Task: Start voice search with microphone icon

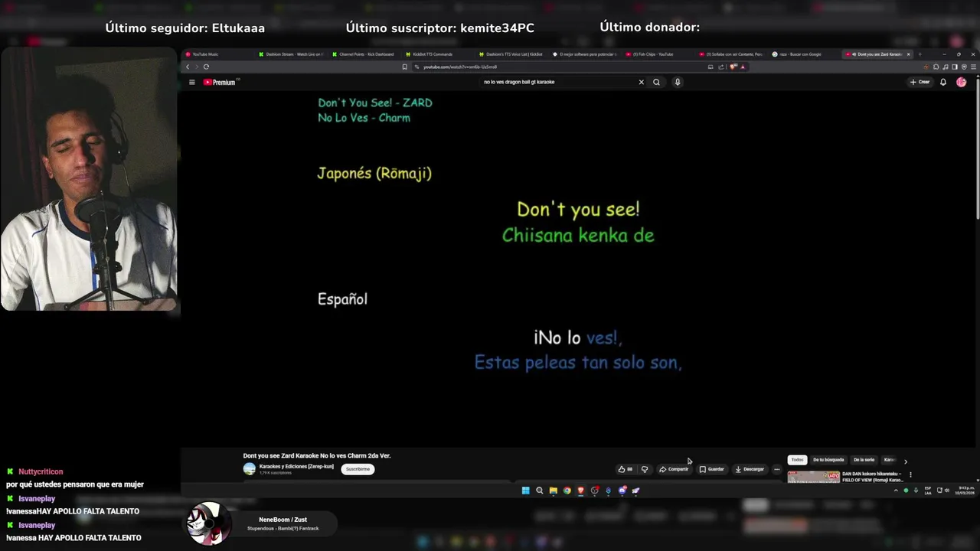Action: 678,82
